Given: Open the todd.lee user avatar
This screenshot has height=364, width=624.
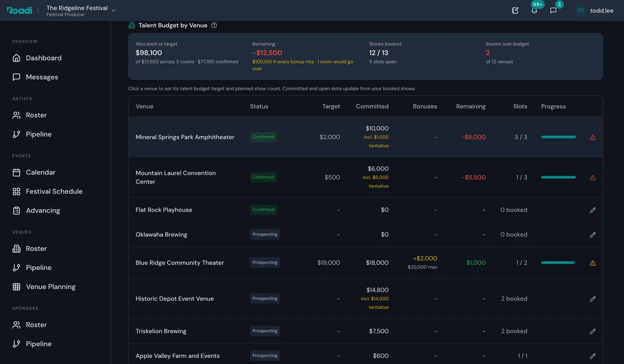Looking at the screenshot, I should click(581, 10).
